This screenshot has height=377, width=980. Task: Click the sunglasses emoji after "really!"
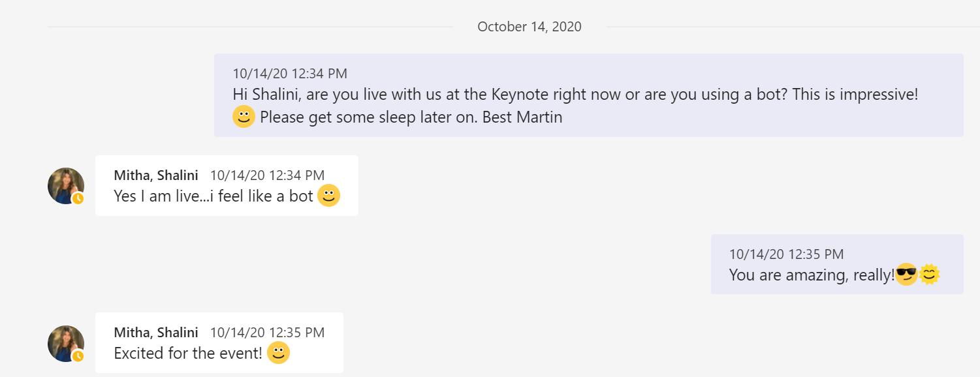906,275
